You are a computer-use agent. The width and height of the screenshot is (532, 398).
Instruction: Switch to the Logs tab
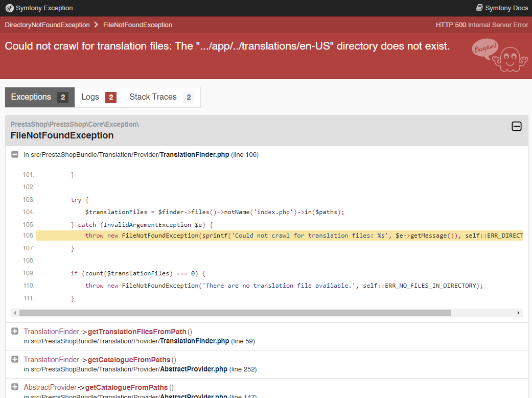pos(99,97)
